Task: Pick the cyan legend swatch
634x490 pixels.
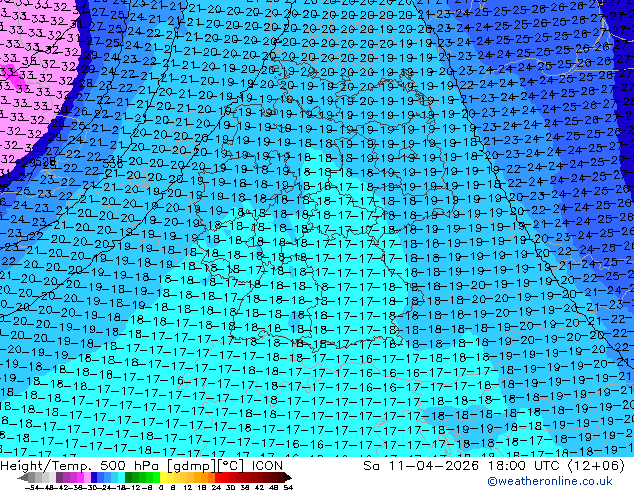Action: (122, 477)
